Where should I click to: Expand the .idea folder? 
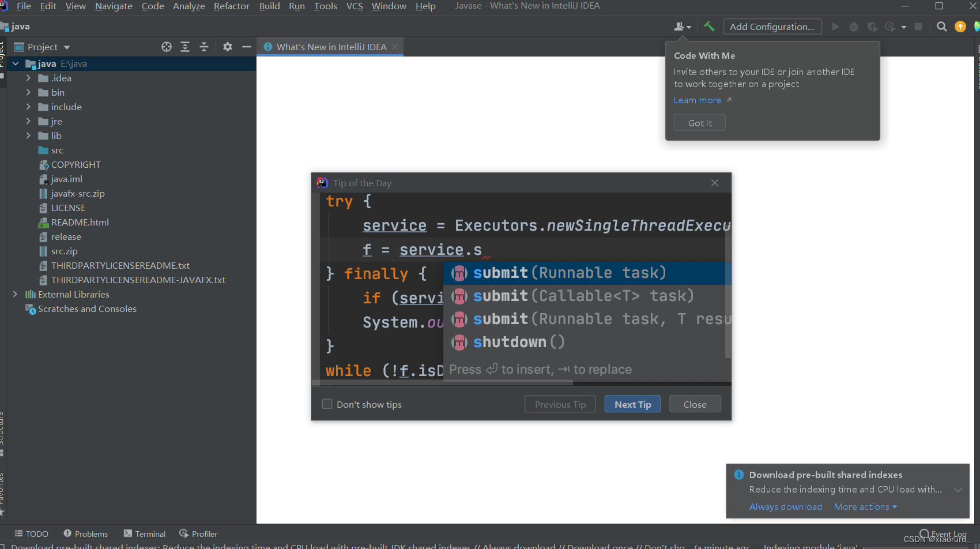coord(28,78)
